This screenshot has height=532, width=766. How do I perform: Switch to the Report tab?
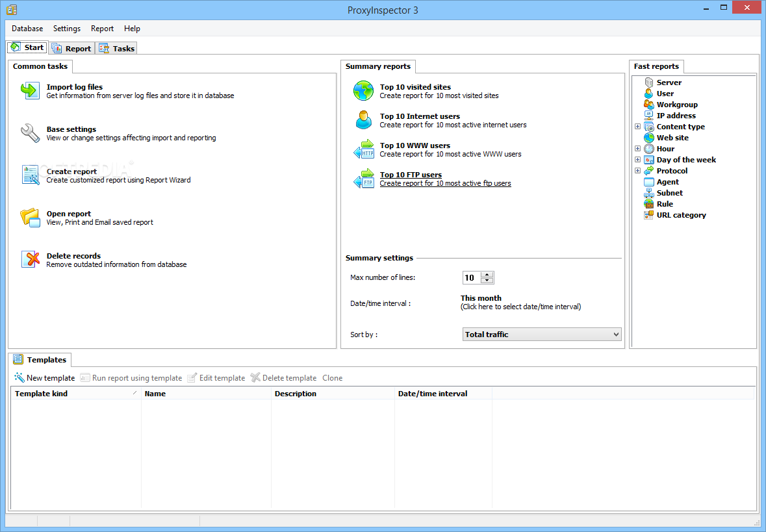point(71,48)
